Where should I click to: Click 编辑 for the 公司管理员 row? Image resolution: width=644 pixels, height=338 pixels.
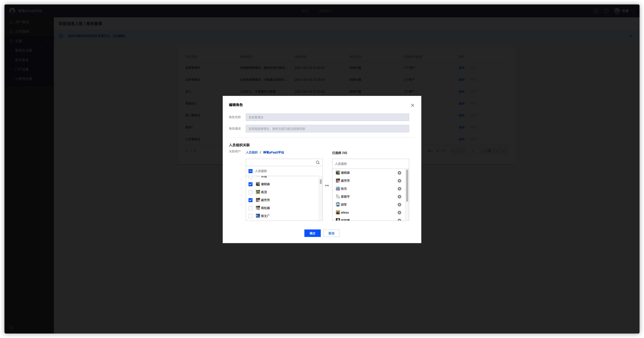(x=461, y=139)
